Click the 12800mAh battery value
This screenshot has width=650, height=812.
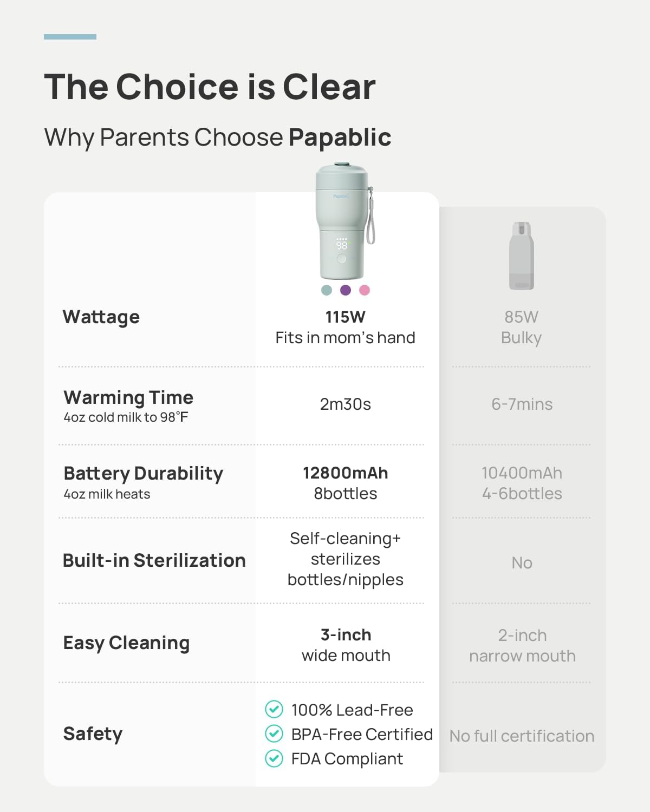[x=346, y=473]
